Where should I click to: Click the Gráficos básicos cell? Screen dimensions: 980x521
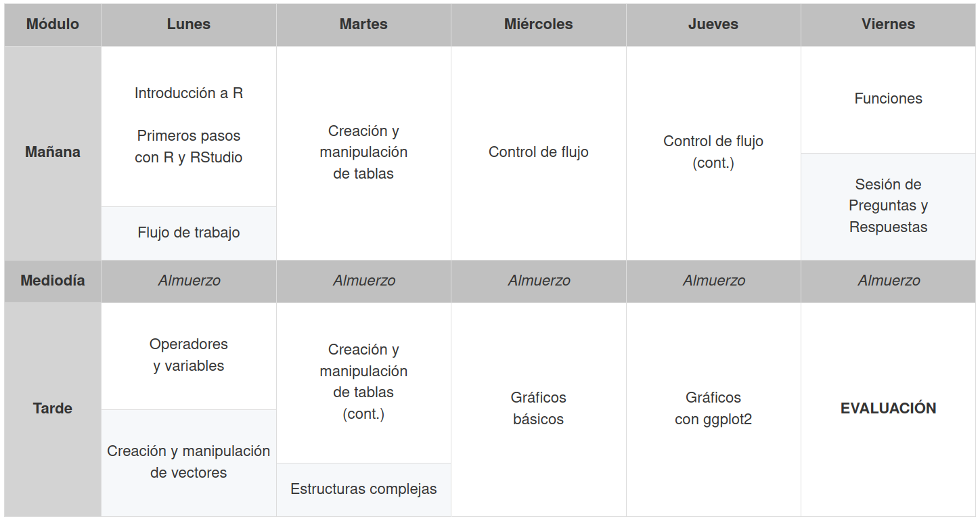[x=538, y=409]
